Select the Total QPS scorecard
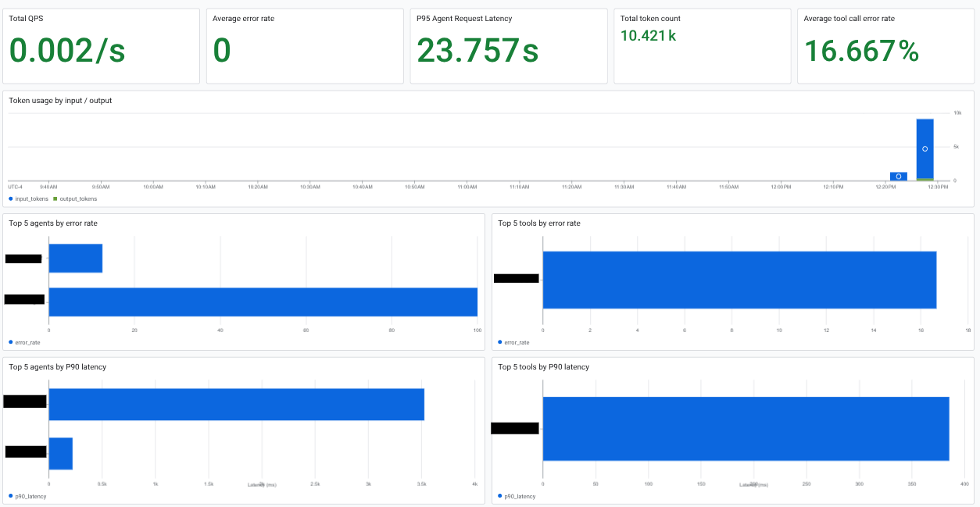 [x=102, y=45]
